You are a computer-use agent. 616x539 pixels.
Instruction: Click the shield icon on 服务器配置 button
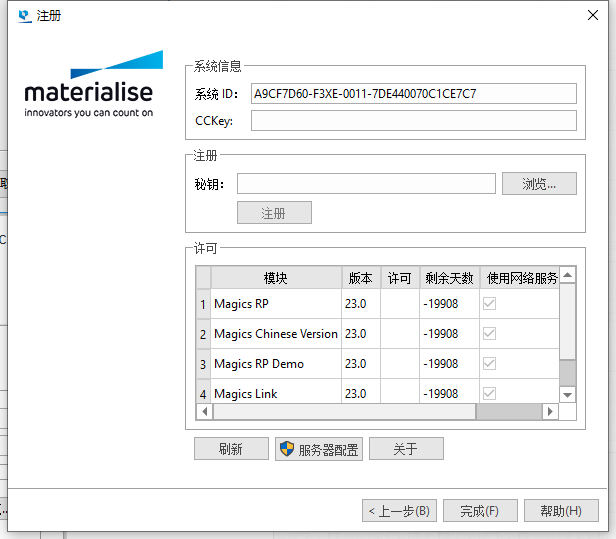[x=287, y=449]
